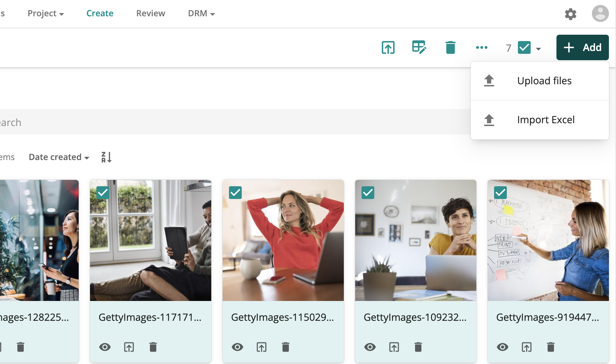The image size is (616, 364).
Task: Click the upload arrow icon beside Import Excel
Action: pos(489,120)
